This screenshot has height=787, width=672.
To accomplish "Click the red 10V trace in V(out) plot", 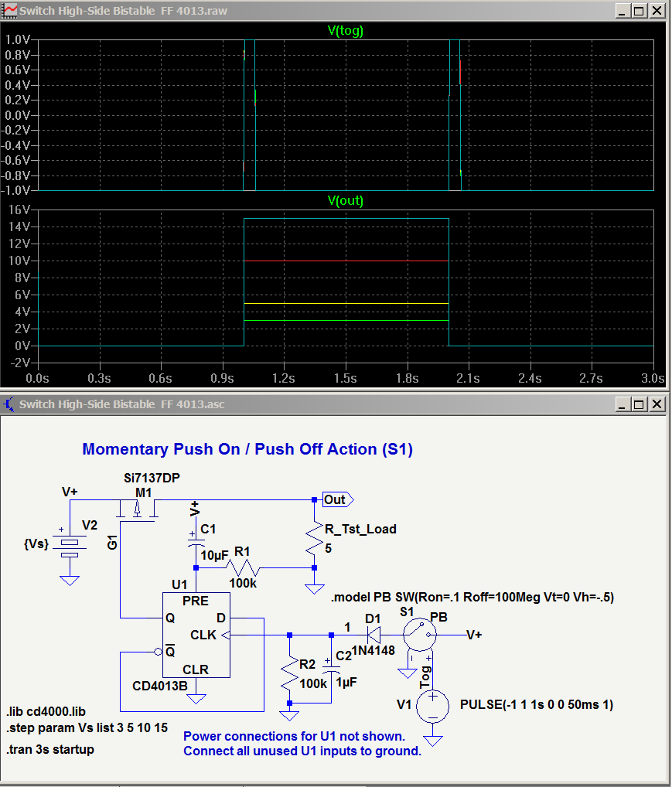I will tap(346, 261).
